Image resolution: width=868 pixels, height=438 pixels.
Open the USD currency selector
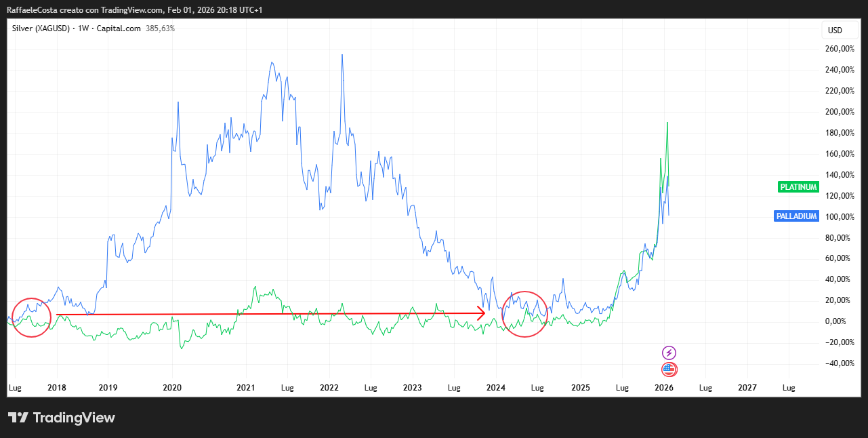pos(835,31)
